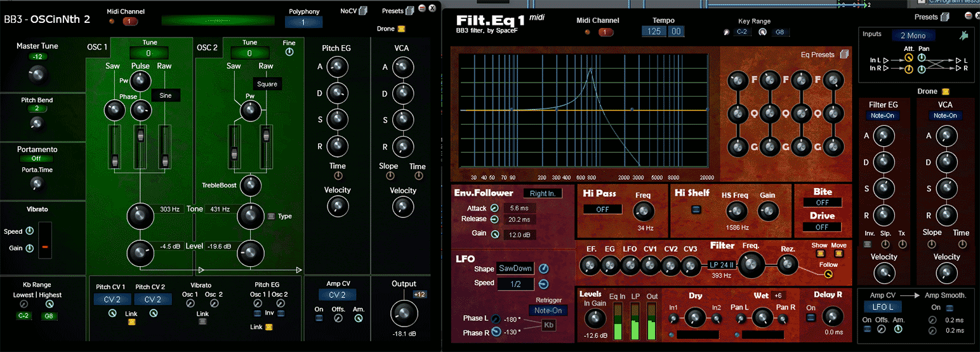The width and height of the screenshot is (980, 352).
Task: Click the Kb retrigger button
Action: pos(548,326)
